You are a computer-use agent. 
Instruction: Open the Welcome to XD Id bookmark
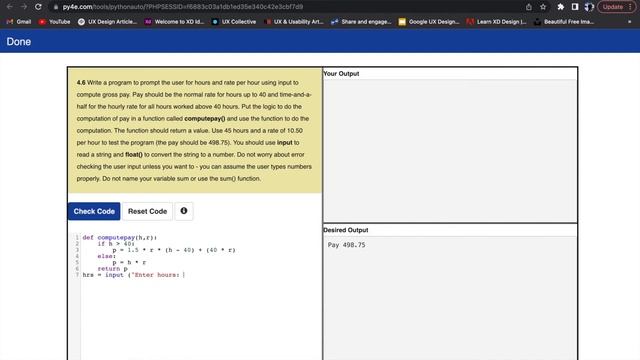[x=174, y=22]
